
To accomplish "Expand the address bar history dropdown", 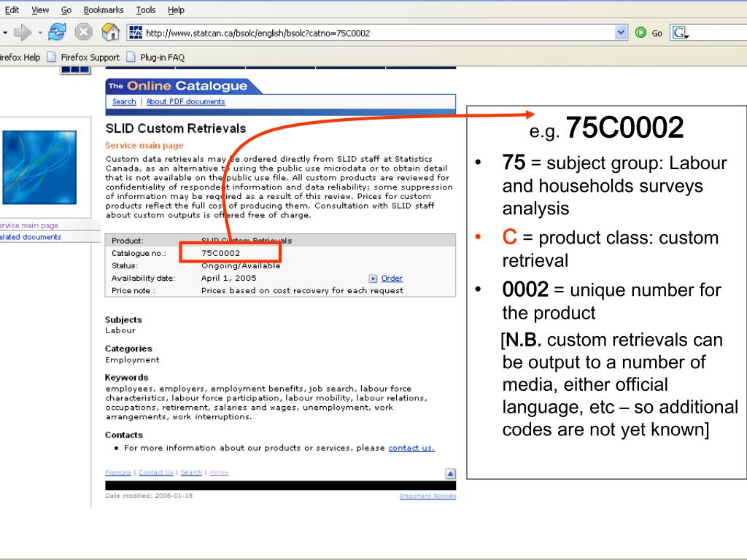I will tap(621, 33).
